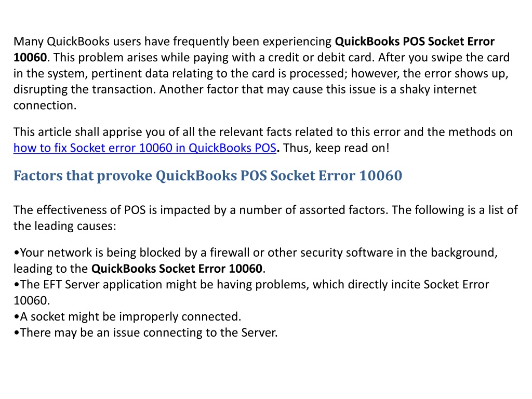Click the line starting 'in the system, pertinent data'
Screen dimensions: 532x399
click(261, 74)
